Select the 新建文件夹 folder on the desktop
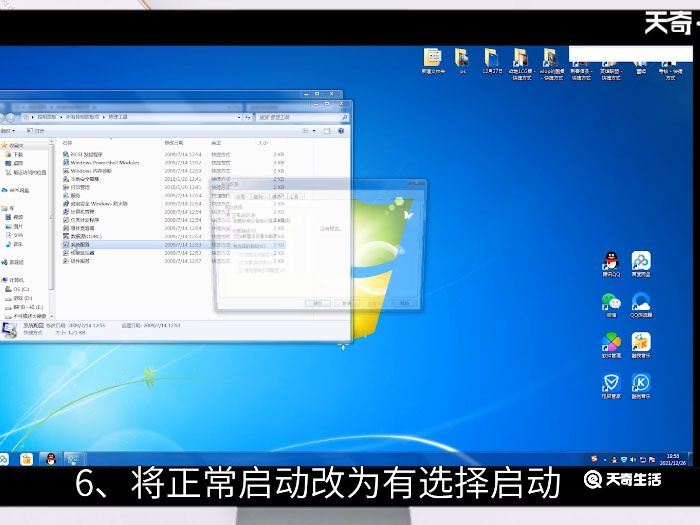The height and width of the screenshot is (525, 700). point(433,61)
